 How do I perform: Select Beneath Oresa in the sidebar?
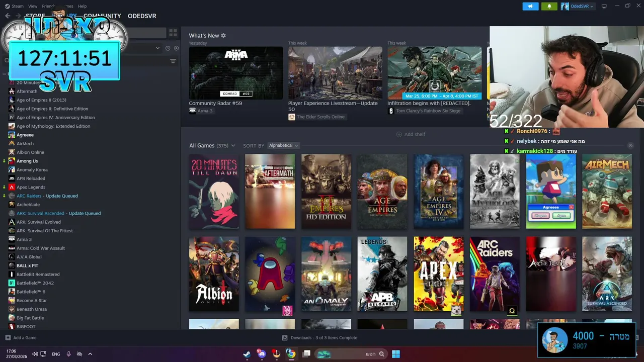[x=32, y=309]
